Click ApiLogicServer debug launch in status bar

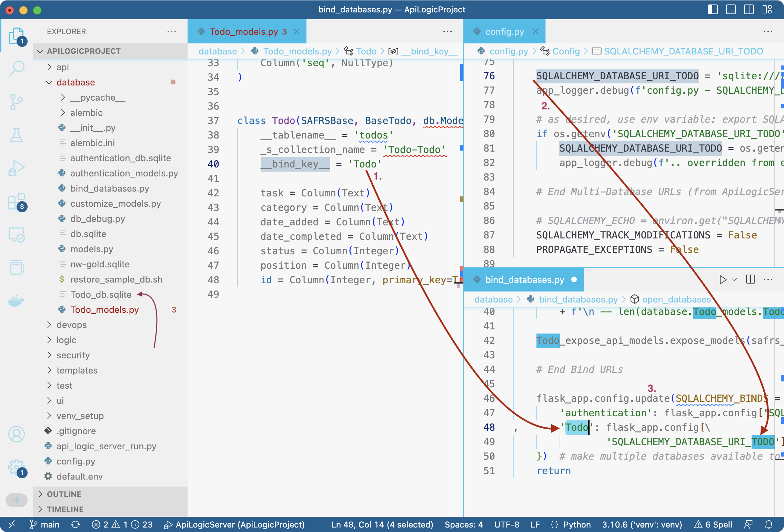234,524
